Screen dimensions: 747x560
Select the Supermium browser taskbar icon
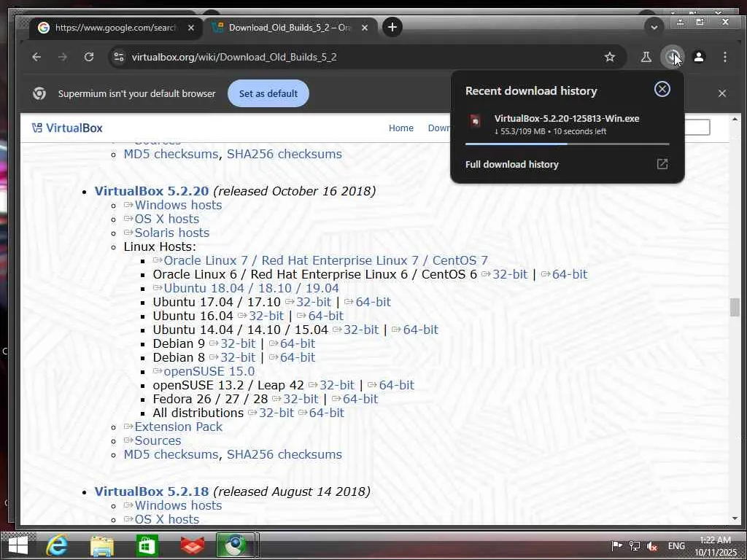pos(236,545)
